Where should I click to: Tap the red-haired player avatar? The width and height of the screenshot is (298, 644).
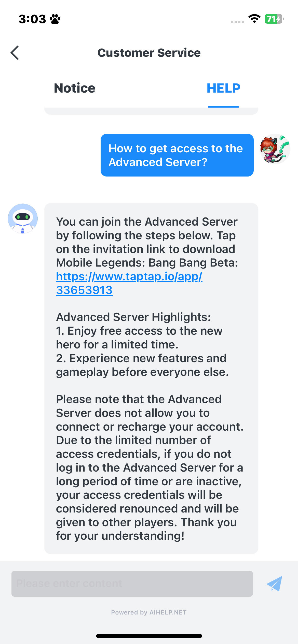pyautogui.click(x=275, y=149)
